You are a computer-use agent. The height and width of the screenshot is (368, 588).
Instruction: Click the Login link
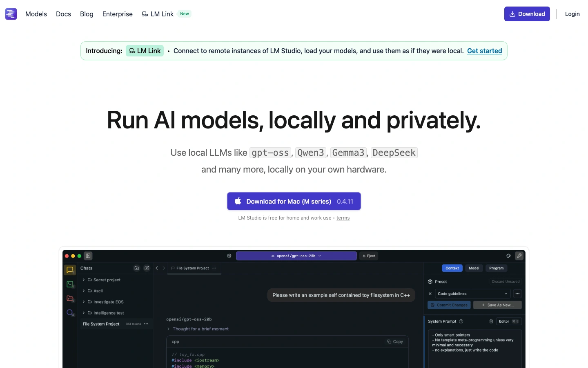click(x=572, y=14)
